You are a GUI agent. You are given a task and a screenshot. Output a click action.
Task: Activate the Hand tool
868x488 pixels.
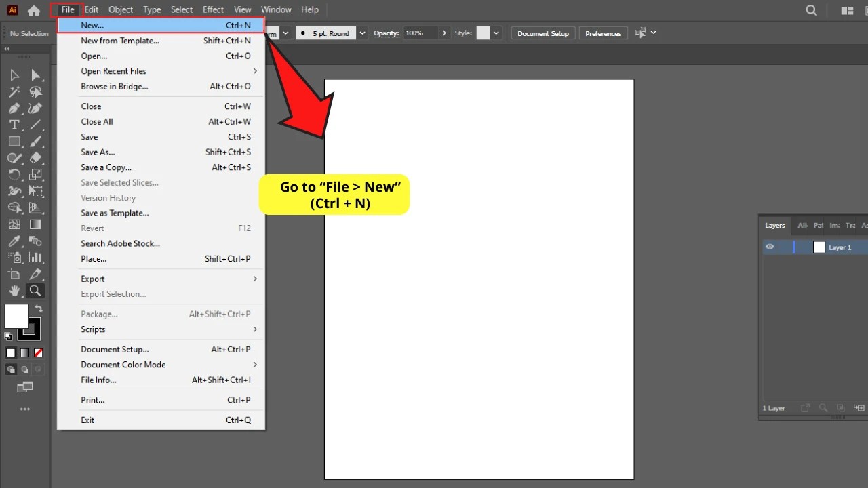tap(14, 291)
